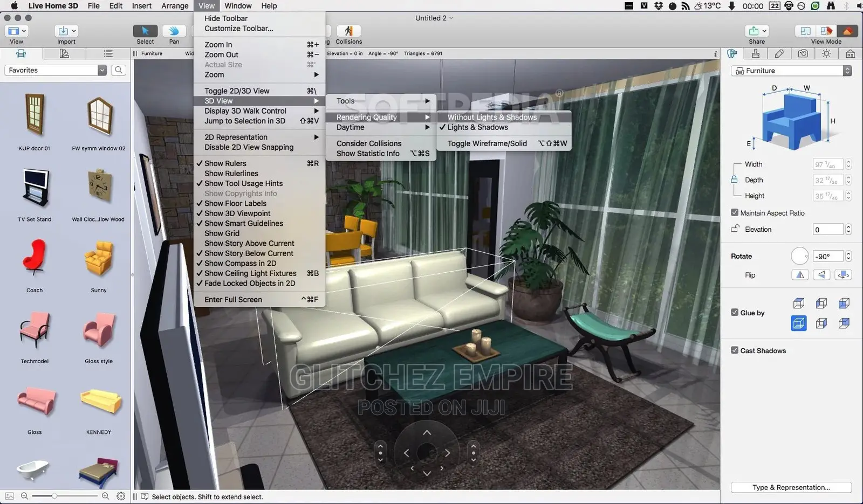Expand the 2D Representation submenu
Screen dimensions: 863x504
tap(259, 137)
